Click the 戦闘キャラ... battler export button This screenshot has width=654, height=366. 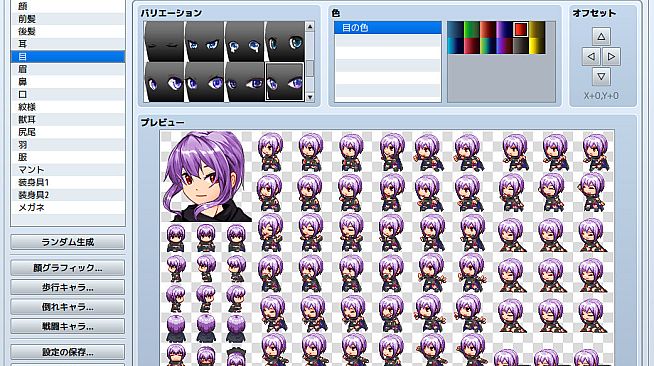[x=68, y=326]
